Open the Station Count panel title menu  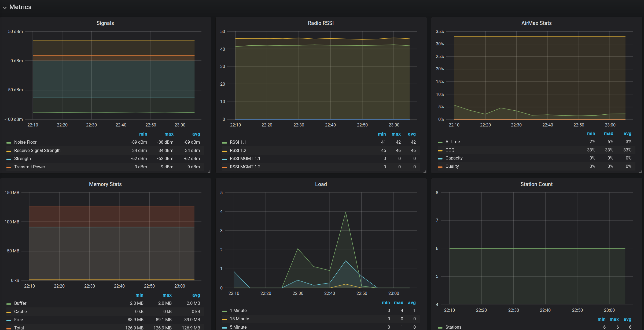536,184
